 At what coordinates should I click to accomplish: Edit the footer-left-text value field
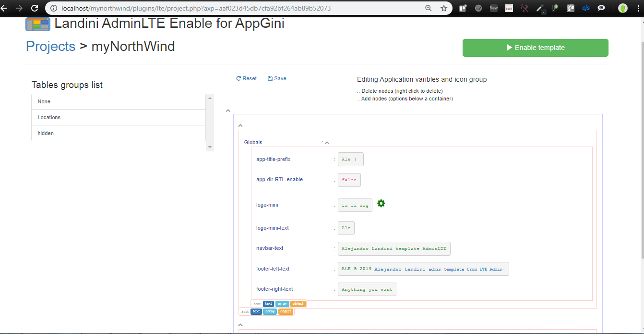[x=423, y=269]
